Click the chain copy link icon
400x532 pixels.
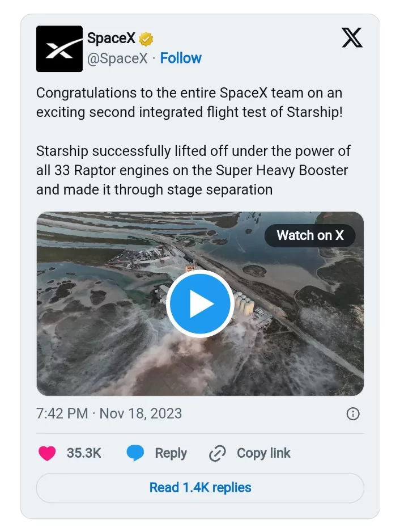[x=217, y=453]
